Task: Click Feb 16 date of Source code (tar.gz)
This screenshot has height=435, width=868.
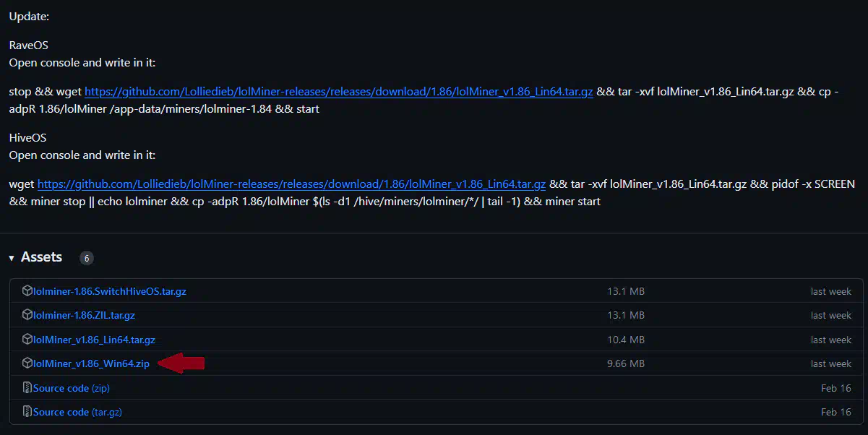Action: (x=836, y=412)
